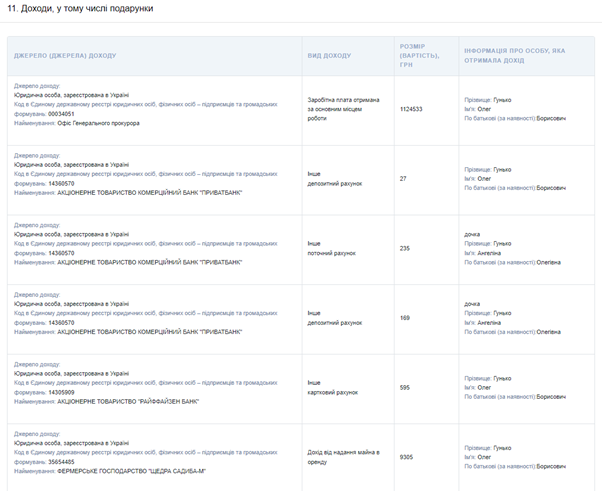Select 'депозитний рахунок' in the amount 169 row

(x=334, y=323)
